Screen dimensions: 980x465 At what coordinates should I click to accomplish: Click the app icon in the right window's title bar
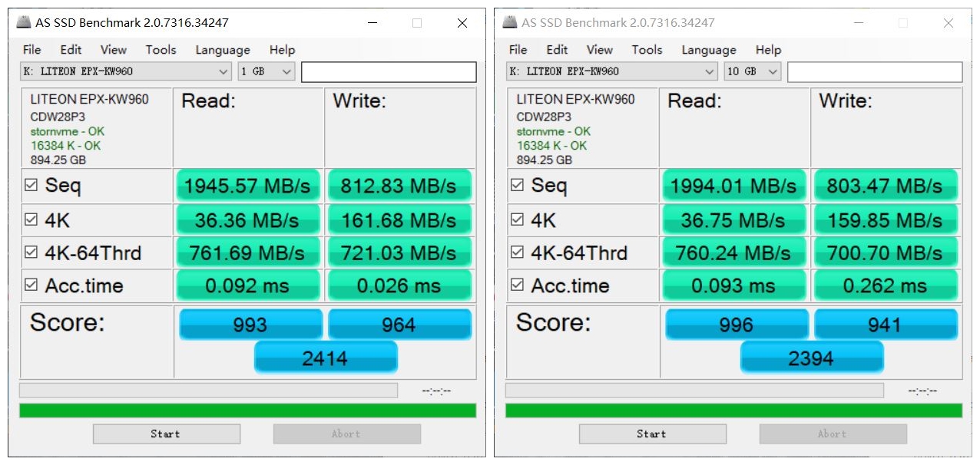(511, 22)
